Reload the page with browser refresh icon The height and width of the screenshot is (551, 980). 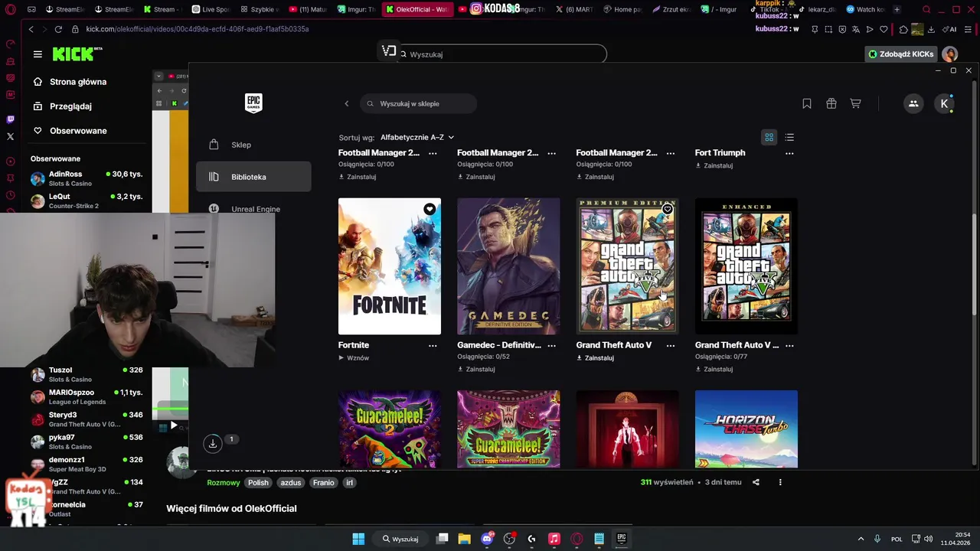58,29
